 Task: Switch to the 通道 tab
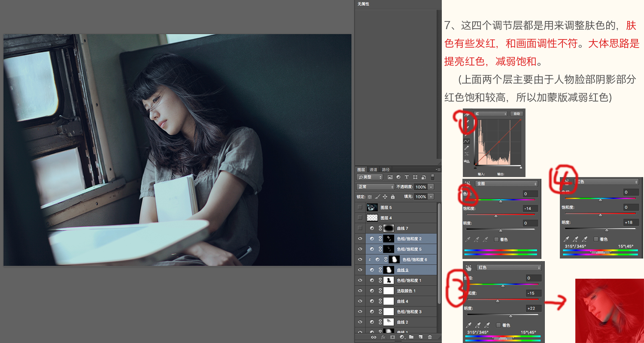point(374,170)
